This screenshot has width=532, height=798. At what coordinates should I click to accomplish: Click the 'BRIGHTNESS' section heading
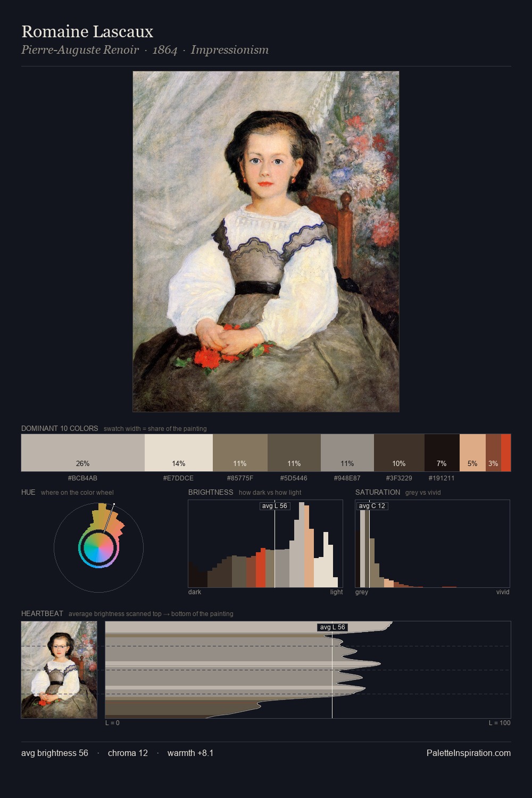pos(211,492)
